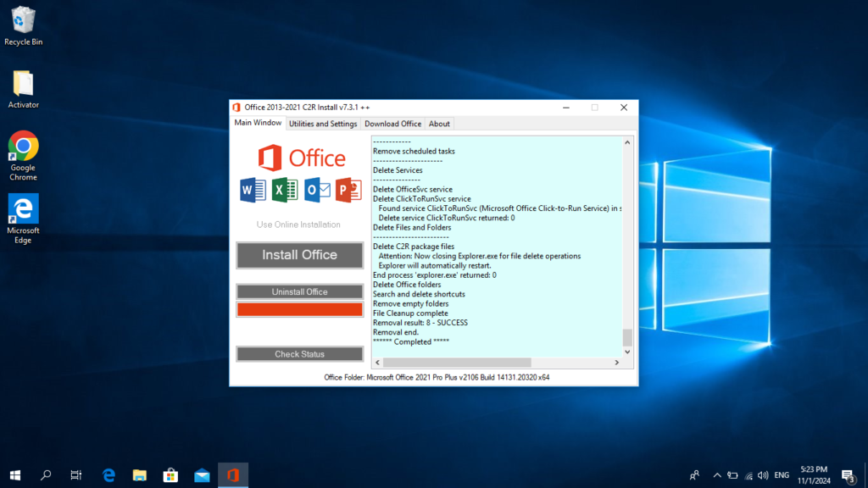Open the About tab
This screenshot has height=488, width=868.
coord(439,124)
